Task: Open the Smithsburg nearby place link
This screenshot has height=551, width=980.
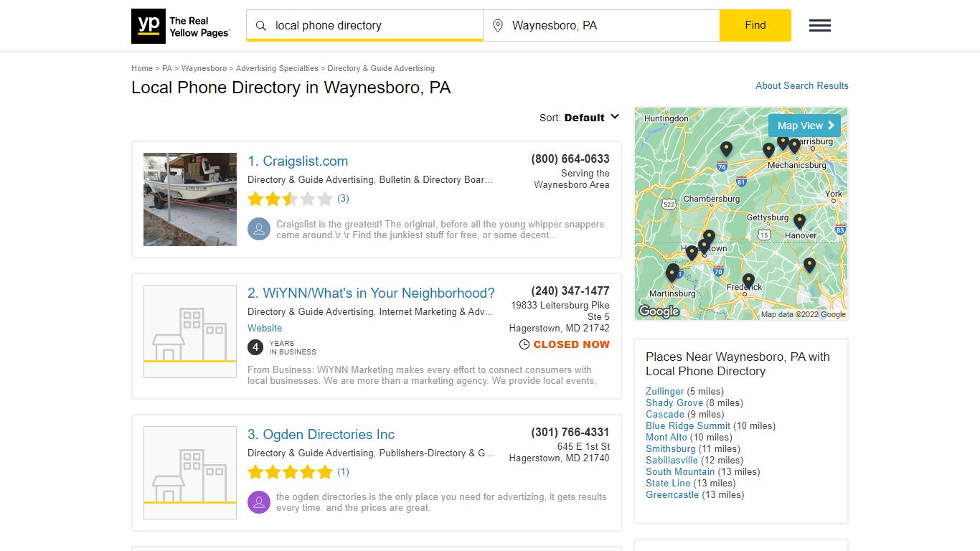Action: pos(671,448)
